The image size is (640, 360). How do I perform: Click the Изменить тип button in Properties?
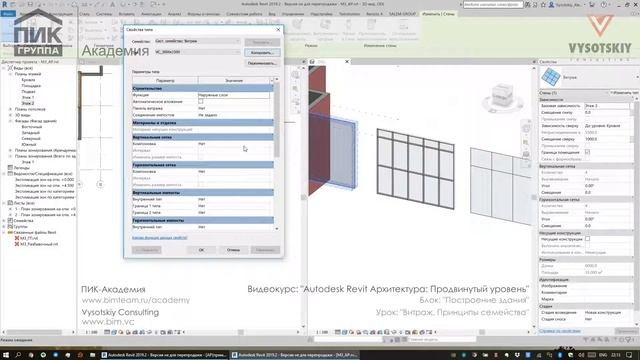tap(624, 93)
